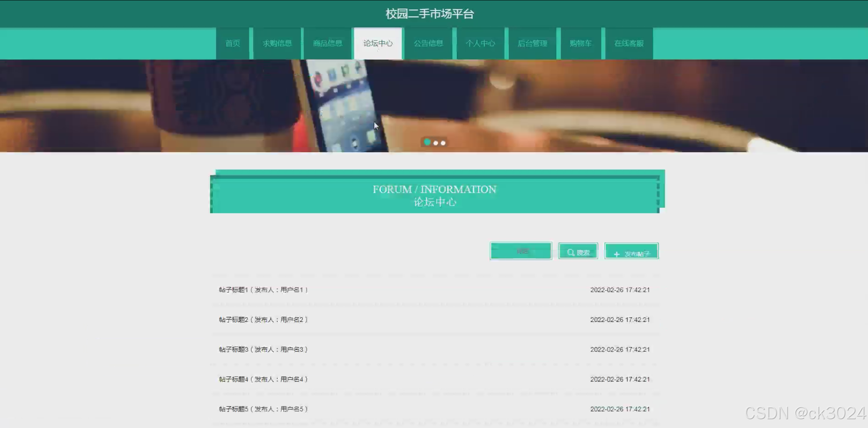Select the first green carousel indicator dot
Screen dimensions: 868x428
pyautogui.click(x=427, y=142)
